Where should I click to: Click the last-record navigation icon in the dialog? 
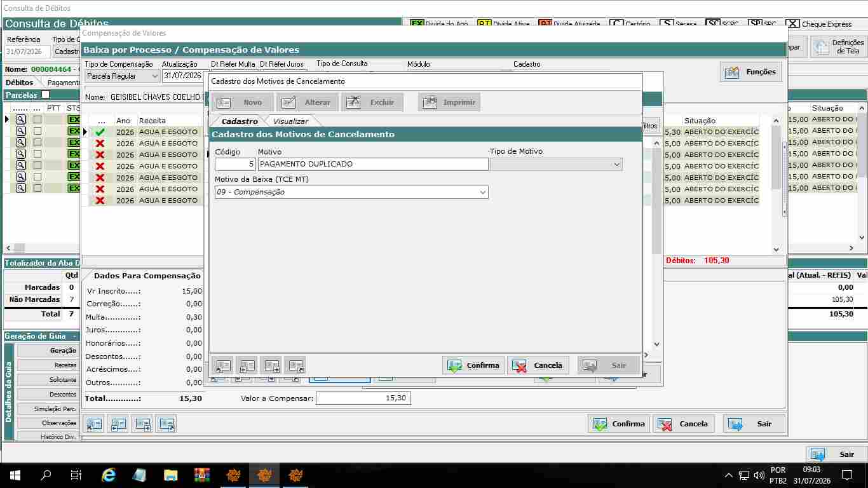(295, 365)
